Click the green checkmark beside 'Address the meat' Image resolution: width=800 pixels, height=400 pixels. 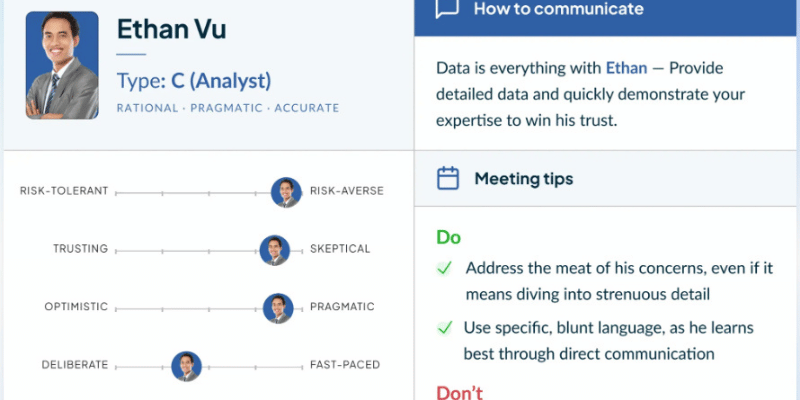[444, 268]
